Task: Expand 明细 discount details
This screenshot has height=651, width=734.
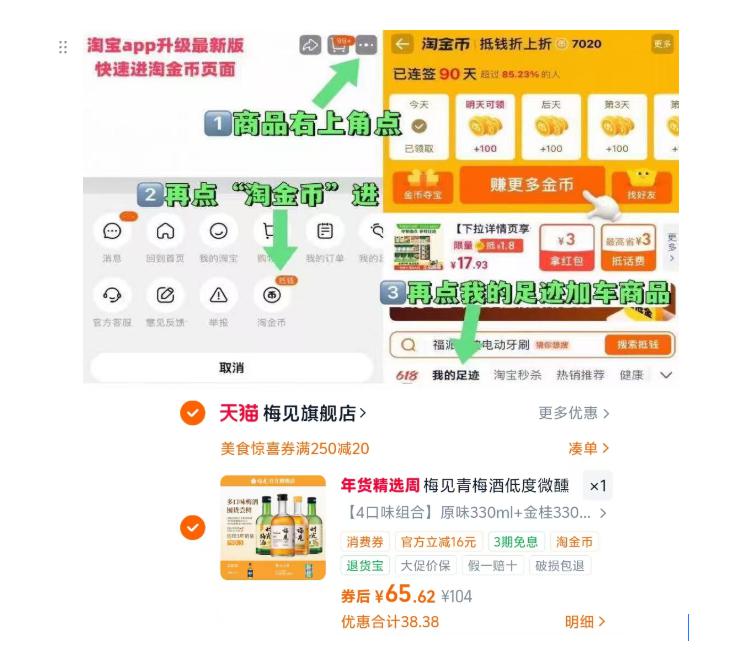Action: (x=585, y=622)
